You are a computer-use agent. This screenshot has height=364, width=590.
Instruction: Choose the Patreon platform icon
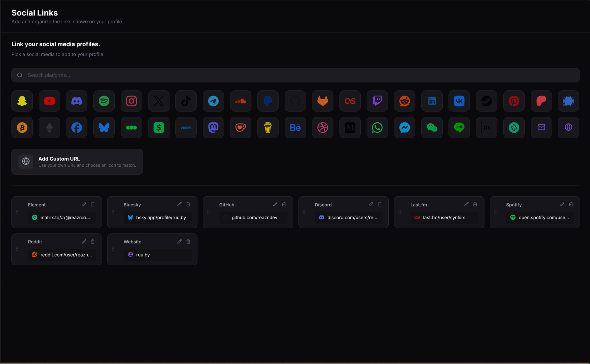point(541,101)
